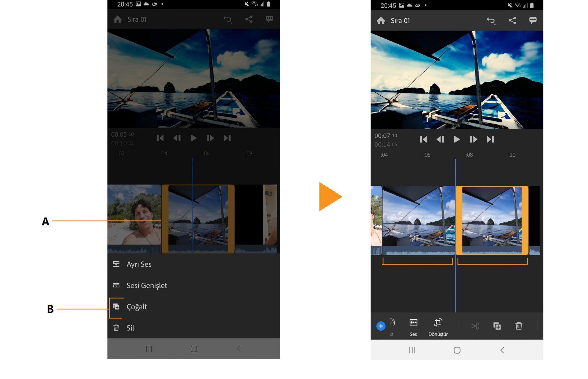The height and width of the screenshot is (379, 588).
Task: Tap the blue plus add media button
Action: (381, 326)
